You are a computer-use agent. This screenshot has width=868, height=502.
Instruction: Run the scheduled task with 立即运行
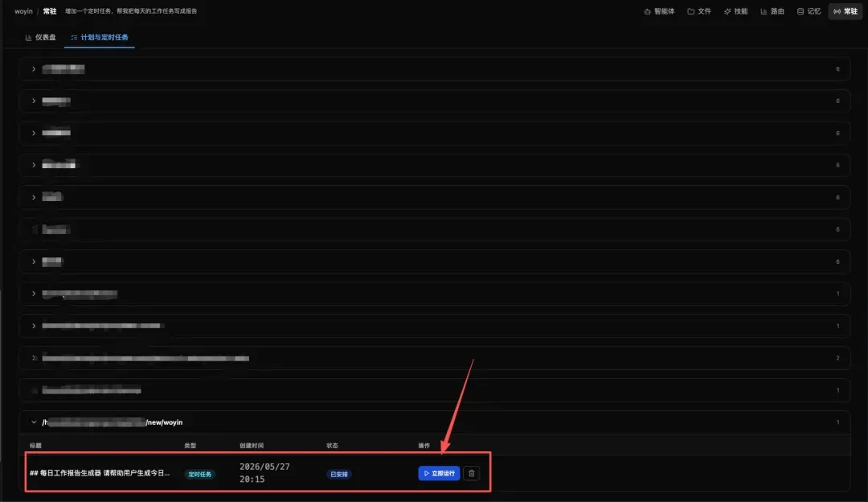click(439, 474)
